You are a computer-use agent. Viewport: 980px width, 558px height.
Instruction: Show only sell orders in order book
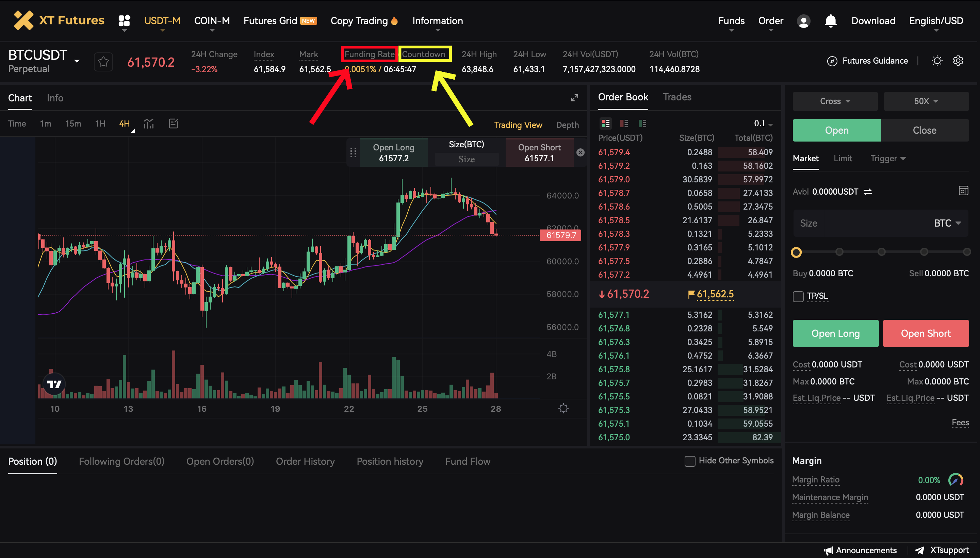[x=624, y=124]
